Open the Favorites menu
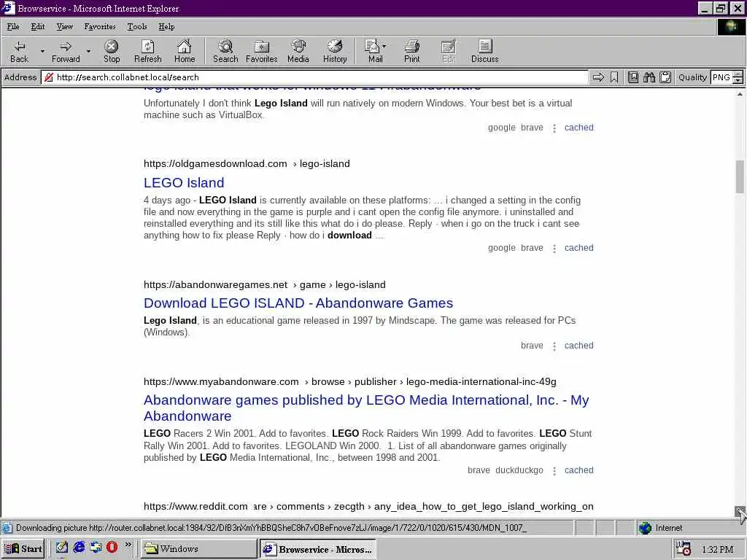The height and width of the screenshot is (560, 747). point(99,27)
